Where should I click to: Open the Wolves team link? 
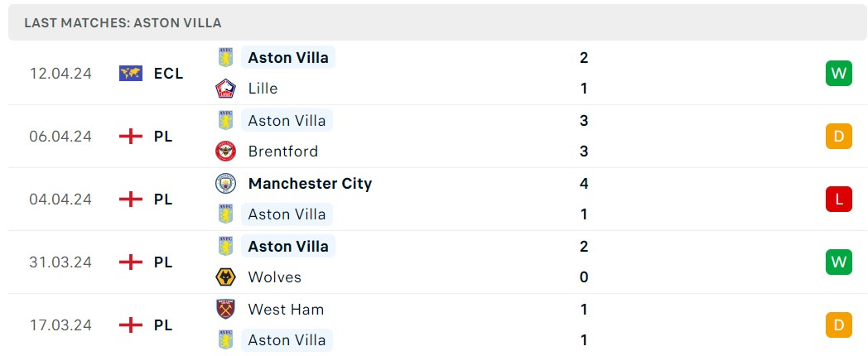274,277
